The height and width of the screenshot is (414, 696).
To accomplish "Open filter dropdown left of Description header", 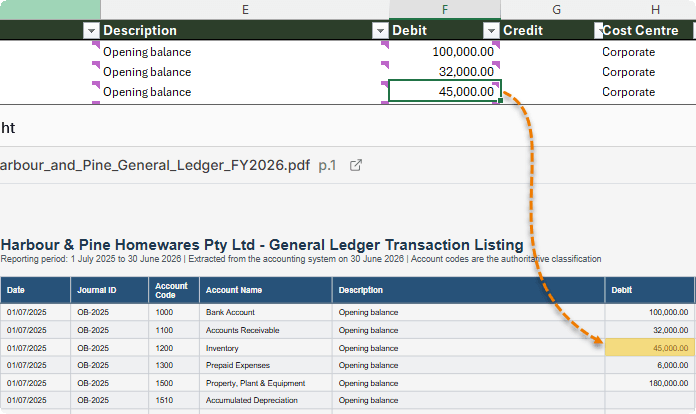I will [91, 31].
